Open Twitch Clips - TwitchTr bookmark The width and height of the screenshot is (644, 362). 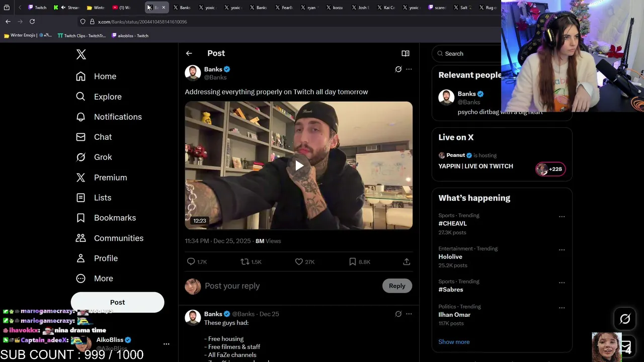coord(82,36)
